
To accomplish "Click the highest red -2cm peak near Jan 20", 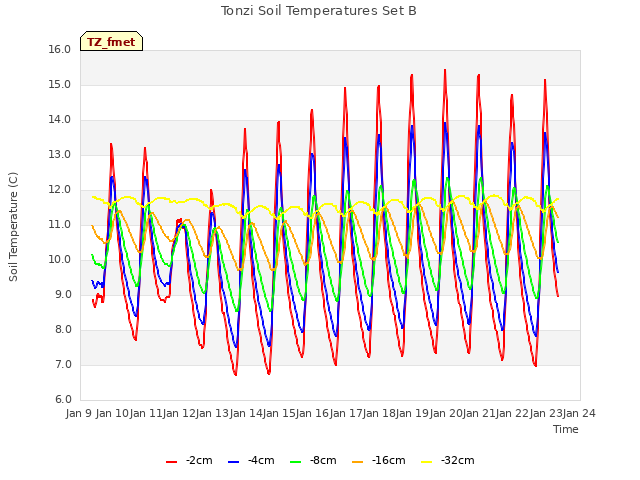I will [445, 70].
